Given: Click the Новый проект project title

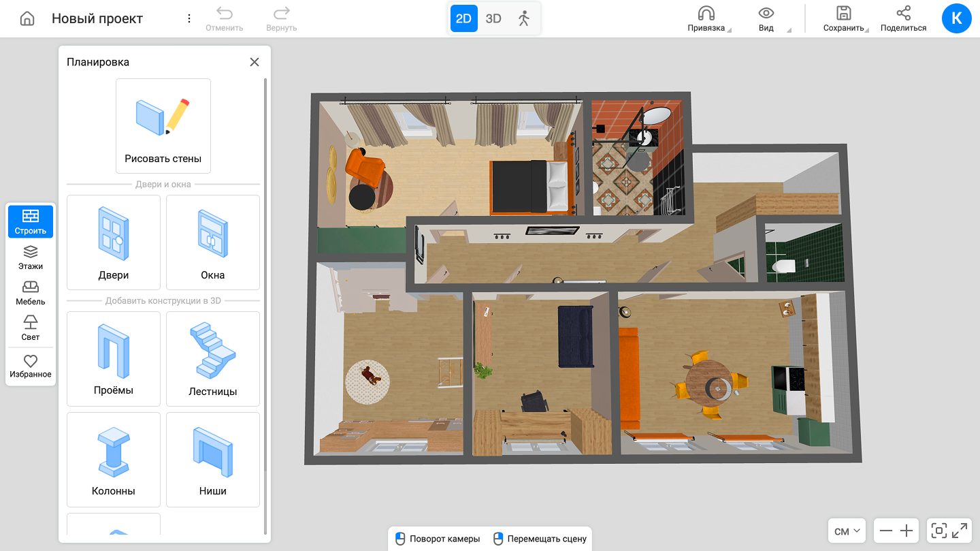Looking at the screenshot, I should (97, 18).
